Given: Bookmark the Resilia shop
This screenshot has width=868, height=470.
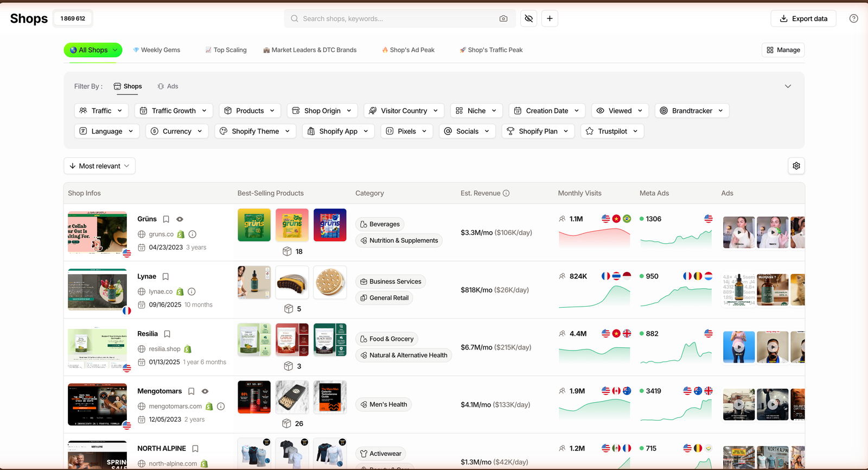Looking at the screenshot, I should click(x=167, y=334).
